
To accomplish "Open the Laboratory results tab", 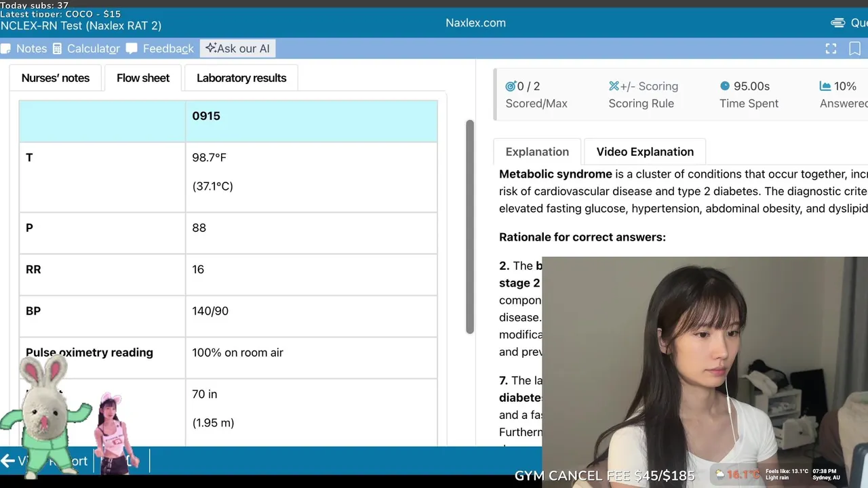I will click(241, 78).
